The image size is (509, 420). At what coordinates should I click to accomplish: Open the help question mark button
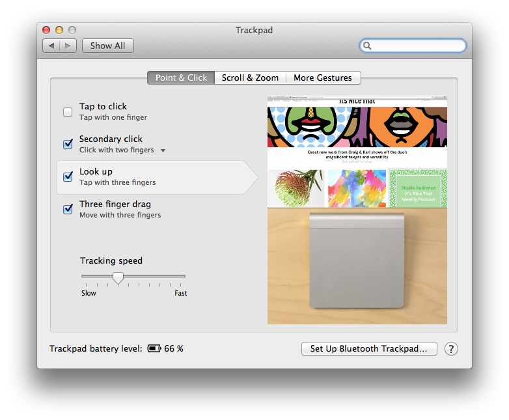coord(451,349)
